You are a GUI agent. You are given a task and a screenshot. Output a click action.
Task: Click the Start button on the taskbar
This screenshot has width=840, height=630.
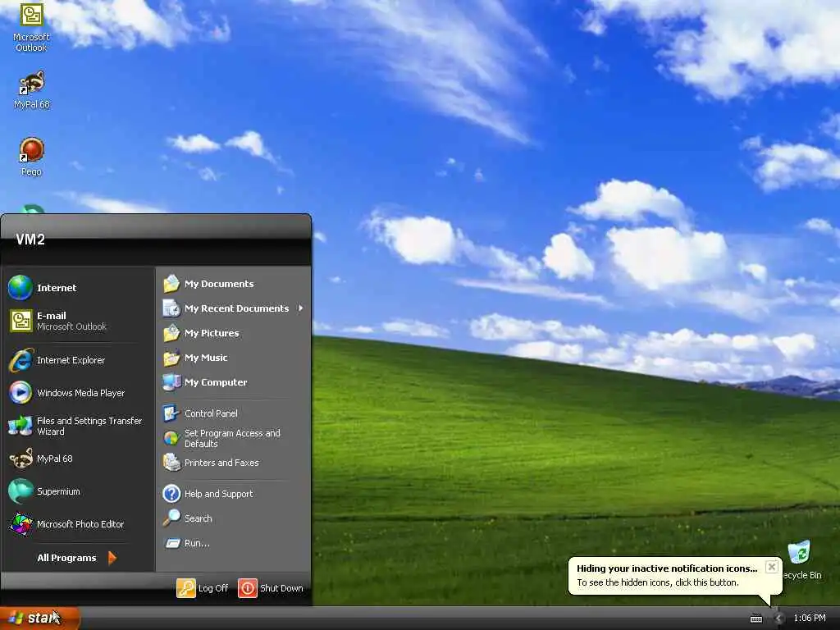pos(40,619)
